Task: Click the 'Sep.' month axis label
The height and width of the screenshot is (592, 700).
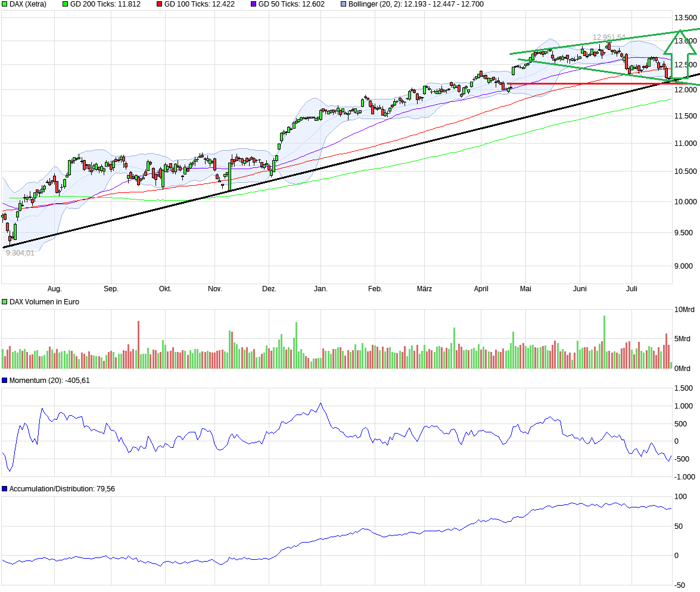Action: click(111, 289)
